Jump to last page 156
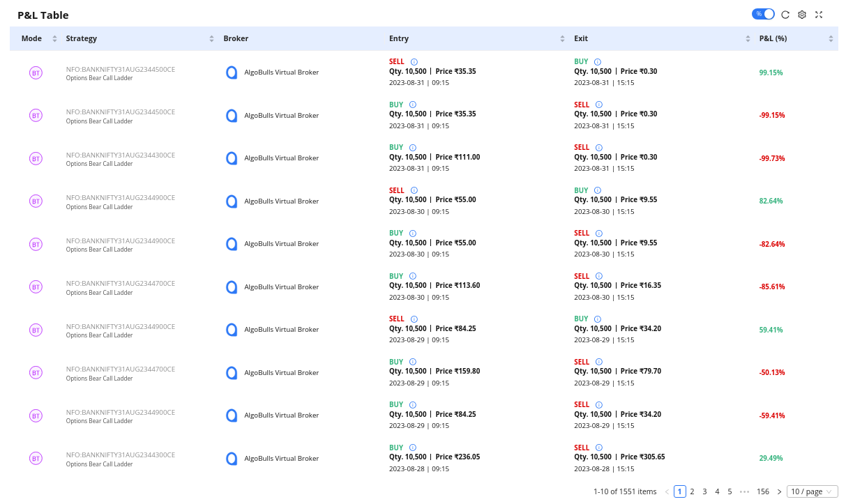 (x=763, y=491)
